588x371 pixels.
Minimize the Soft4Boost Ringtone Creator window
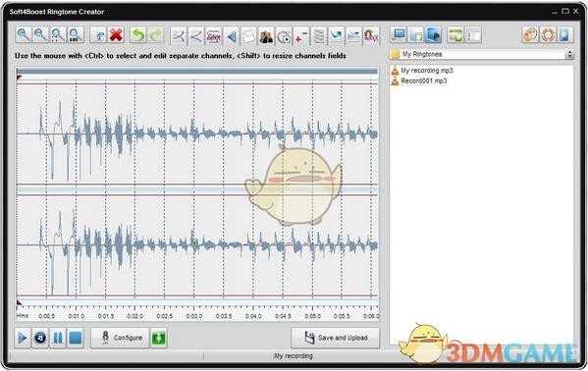[x=555, y=12]
